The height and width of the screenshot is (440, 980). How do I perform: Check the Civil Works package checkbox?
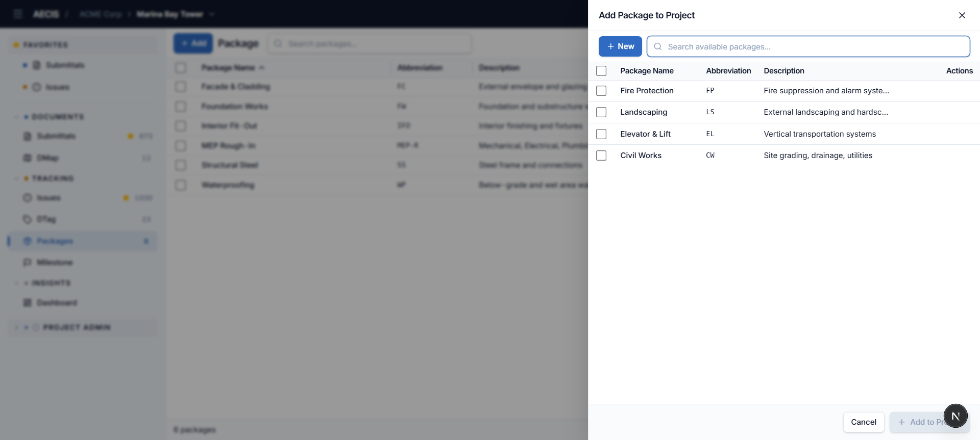601,156
